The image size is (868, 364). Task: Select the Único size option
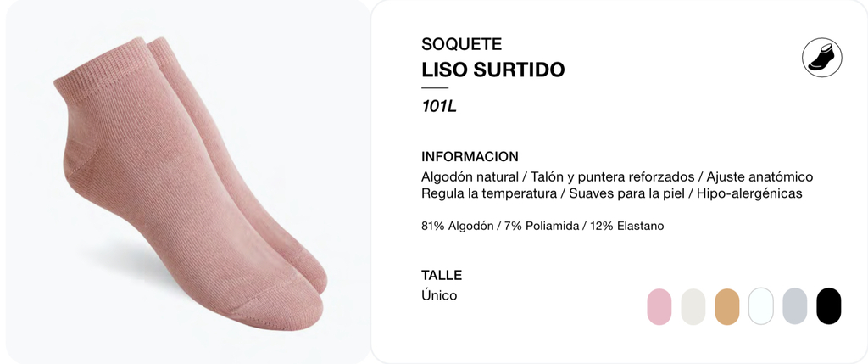pyautogui.click(x=439, y=295)
